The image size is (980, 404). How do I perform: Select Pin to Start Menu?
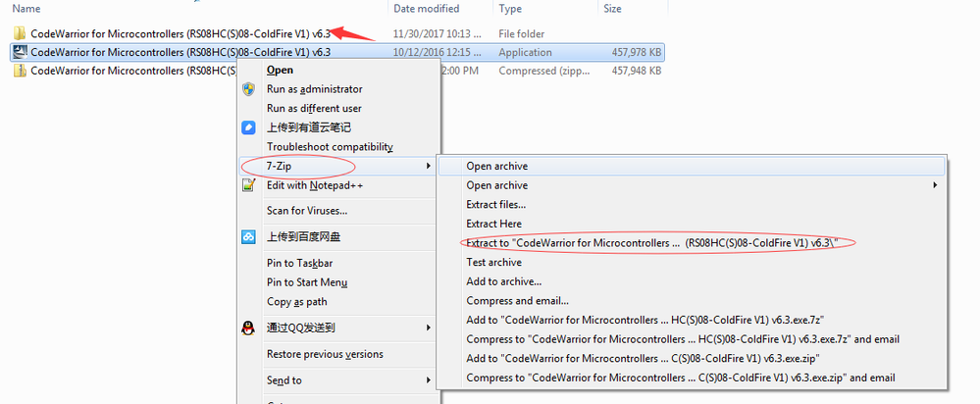tap(307, 282)
